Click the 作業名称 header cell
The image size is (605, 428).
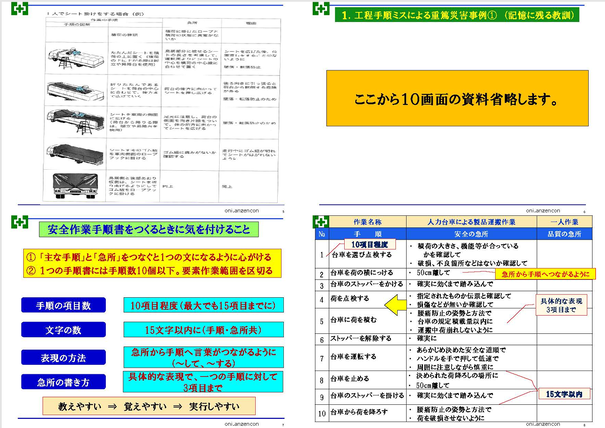367,222
